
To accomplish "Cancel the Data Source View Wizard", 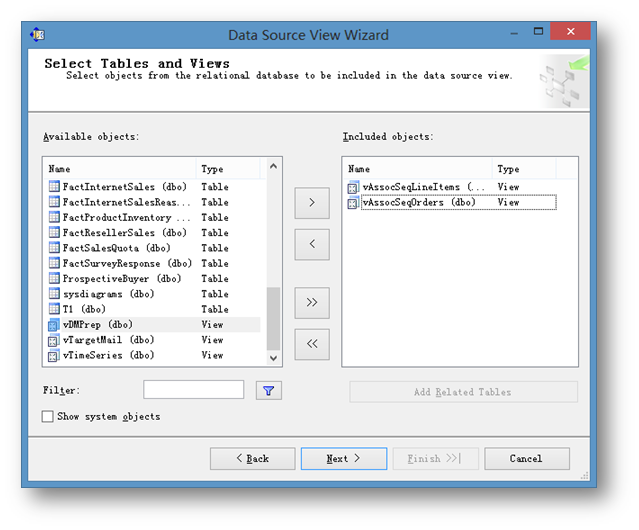I will point(527,459).
